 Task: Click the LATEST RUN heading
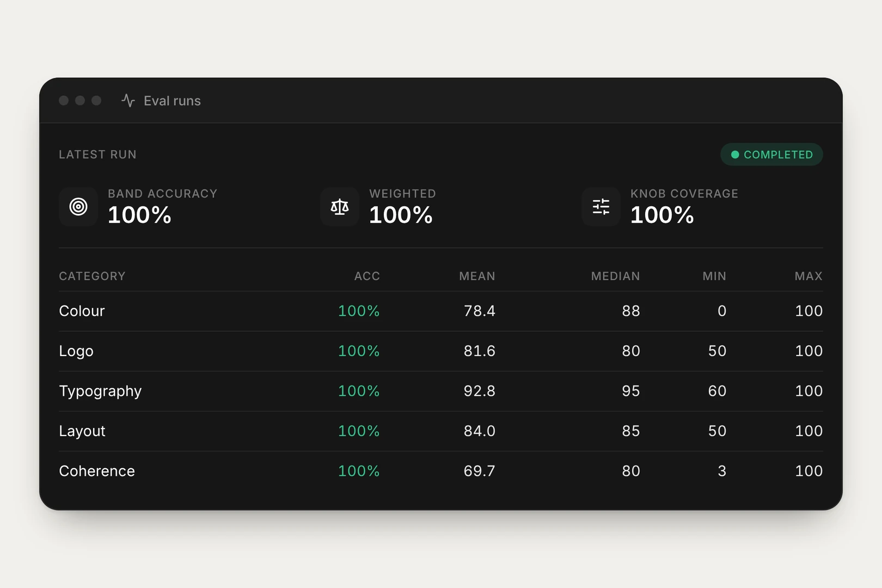coord(97,155)
